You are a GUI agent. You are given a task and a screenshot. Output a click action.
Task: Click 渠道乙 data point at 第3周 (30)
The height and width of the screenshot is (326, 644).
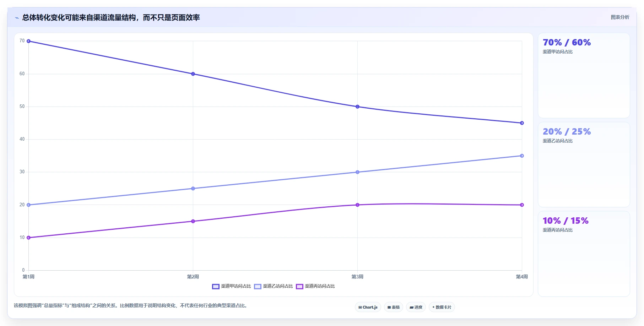[357, 172]
